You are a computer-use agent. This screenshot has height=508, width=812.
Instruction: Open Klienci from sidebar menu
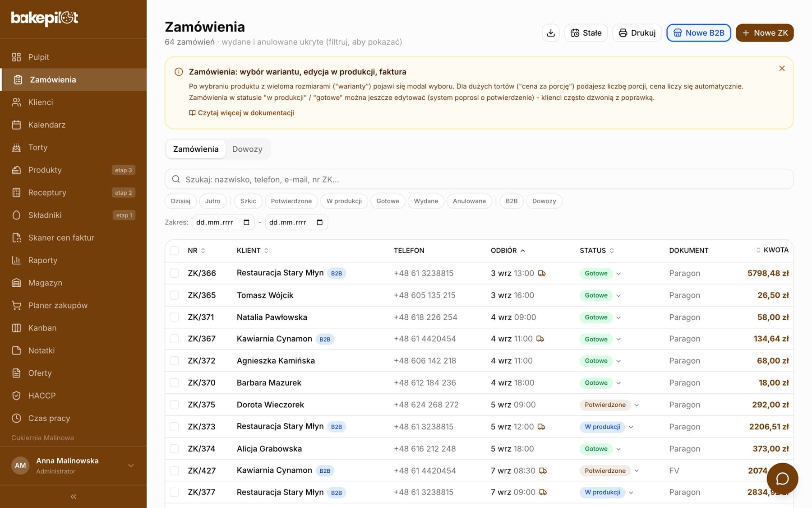[x=73, y=102]
